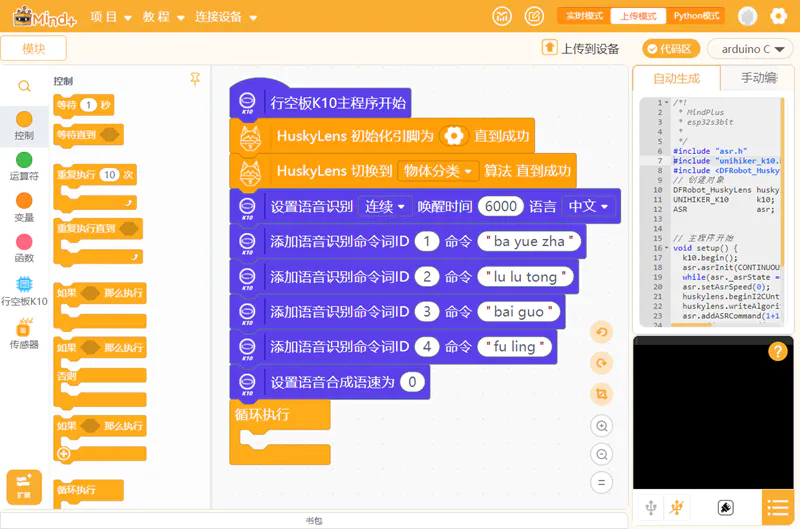
Task: Click the help question mark in terminal
Action: click(778, 351)
